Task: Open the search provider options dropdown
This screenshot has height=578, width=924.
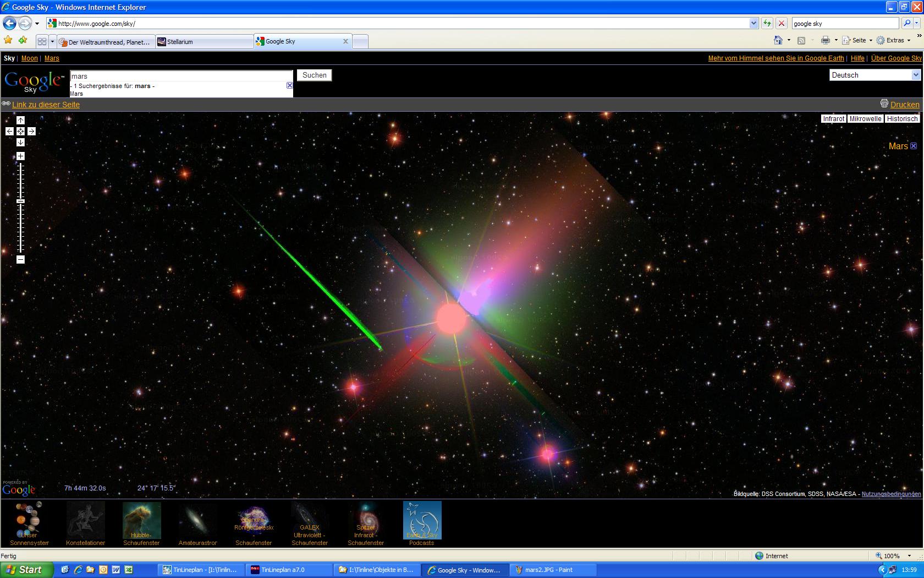Action: [x=917, y=23]
